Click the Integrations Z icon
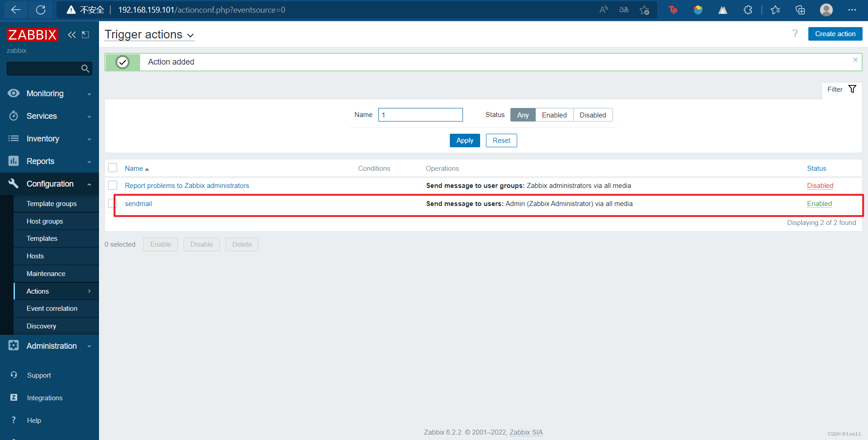 tap(14, 398)
